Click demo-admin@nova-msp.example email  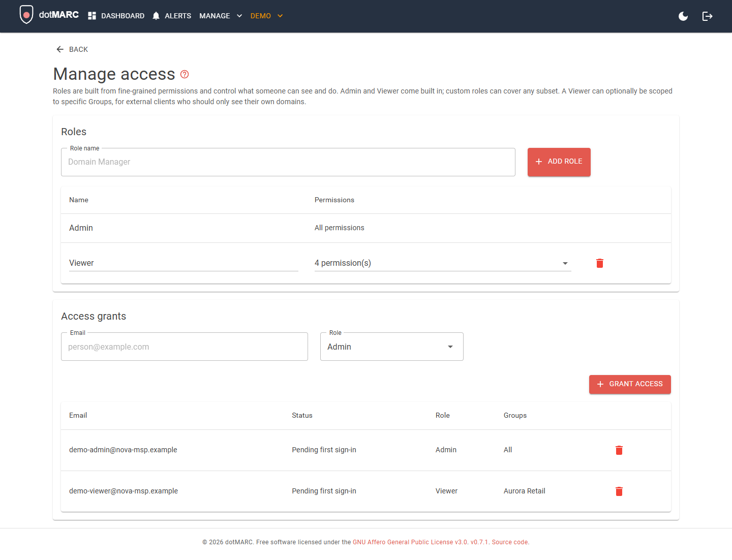pyautogui.click(x=123, y=450)
